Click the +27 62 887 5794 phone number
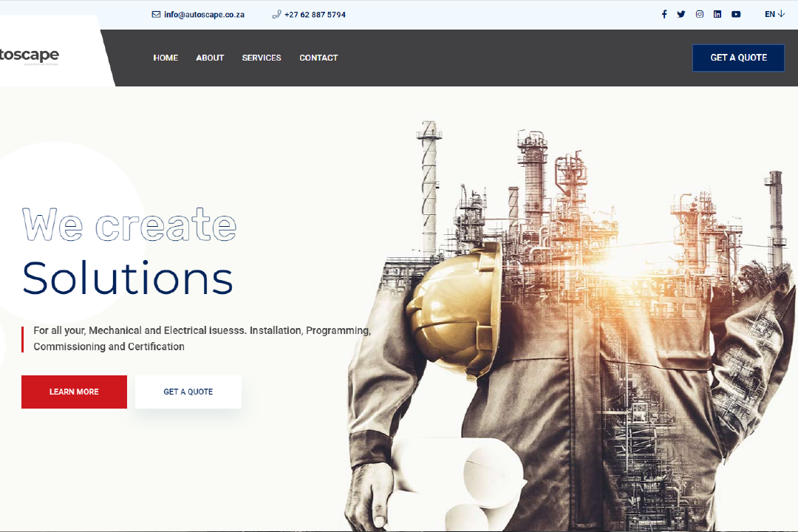The height and width of the screenshot is (532, 798). coord(315,14)
